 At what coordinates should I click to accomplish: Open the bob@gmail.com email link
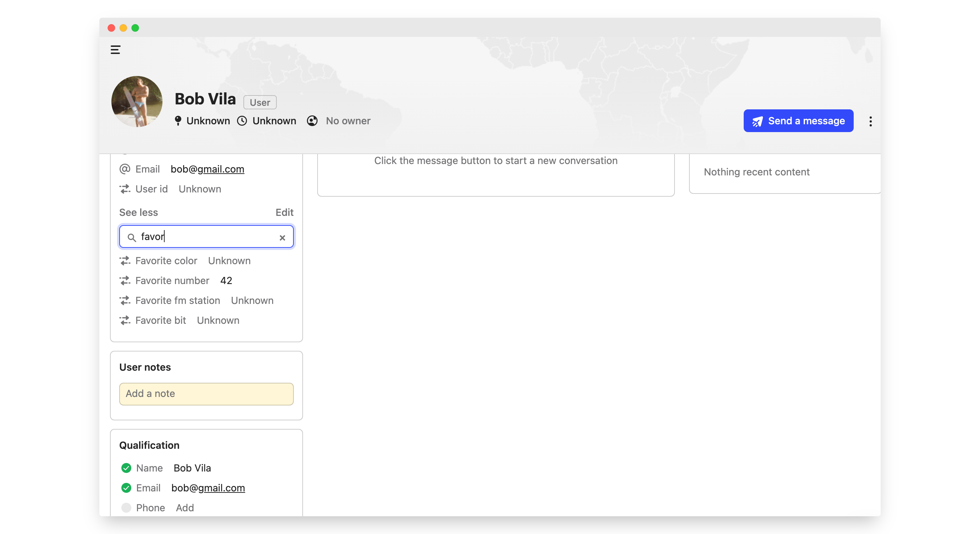coord(207,169)
